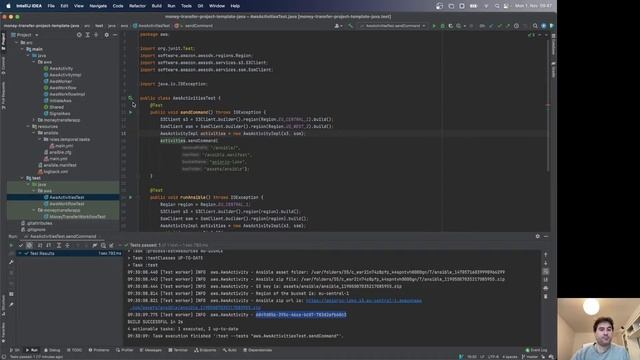
Task: Click Expand All icon in Project panel
Action: (x=87, y=35)
